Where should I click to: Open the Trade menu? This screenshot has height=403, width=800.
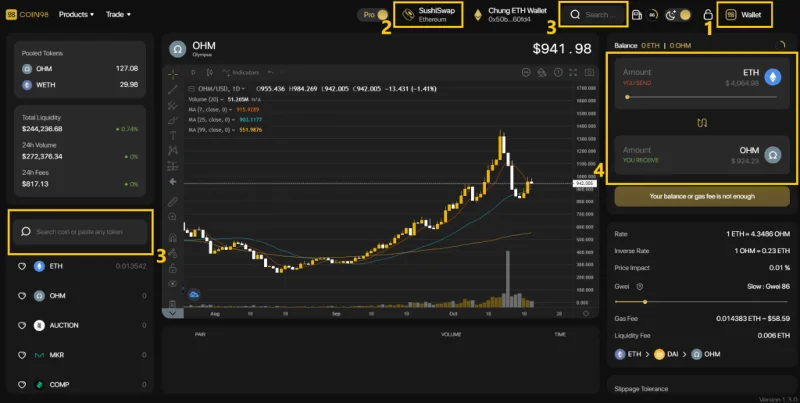(x=118, y=14)
